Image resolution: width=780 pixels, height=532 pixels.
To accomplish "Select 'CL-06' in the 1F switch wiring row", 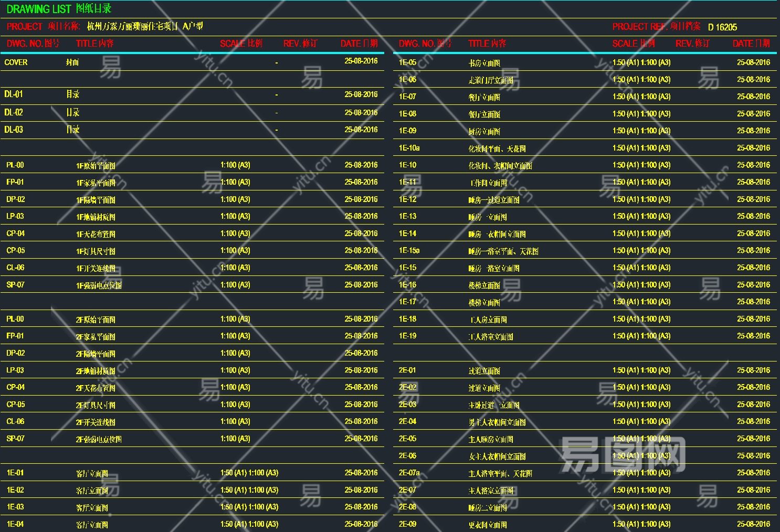I will click(15, 268).
